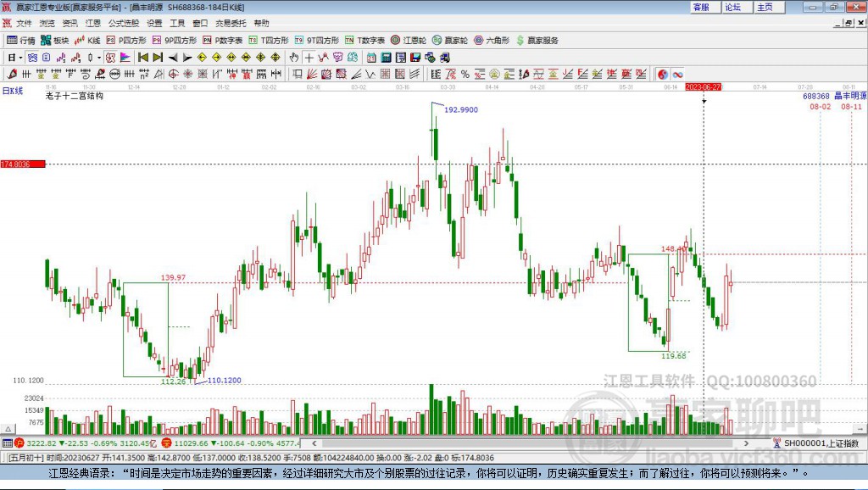Open the P数字表 tool

pos(222,40)
